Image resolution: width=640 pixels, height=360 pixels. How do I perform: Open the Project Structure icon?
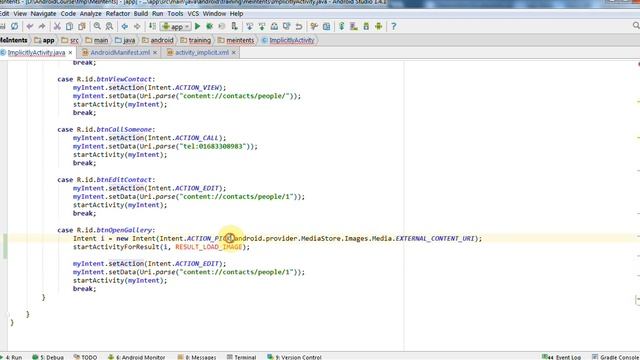click(x=327, y=27)
